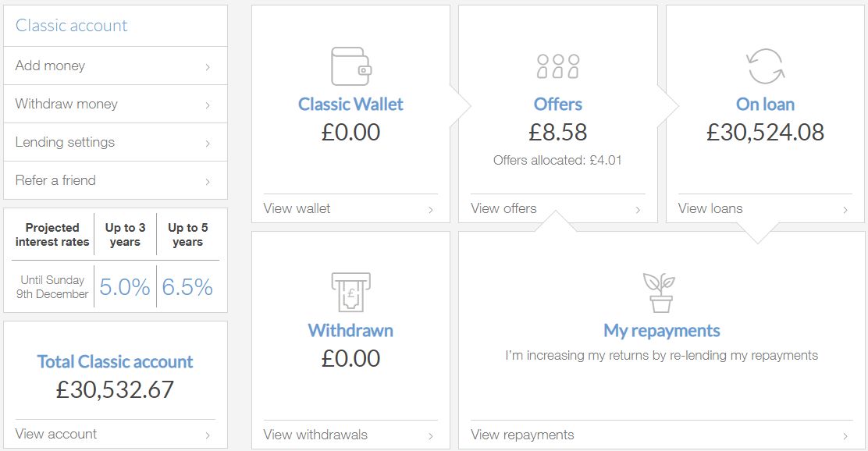Click the chevron beside Add money
This screenshot has width=868, height=451.
click(208, 67)
